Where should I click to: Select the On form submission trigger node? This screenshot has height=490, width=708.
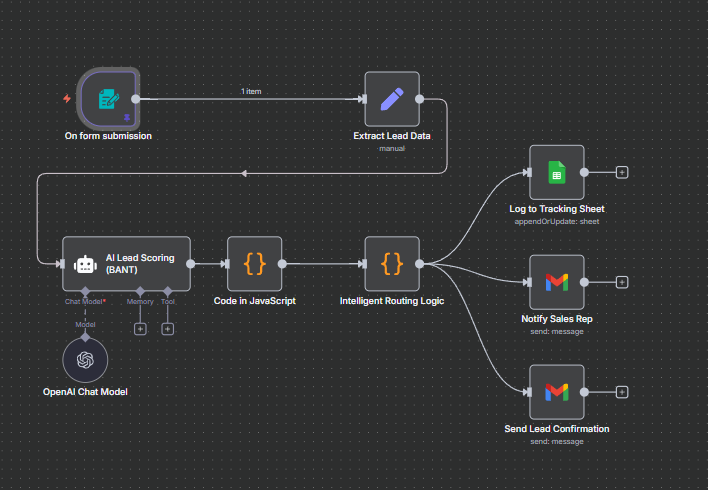click(107, 98)
